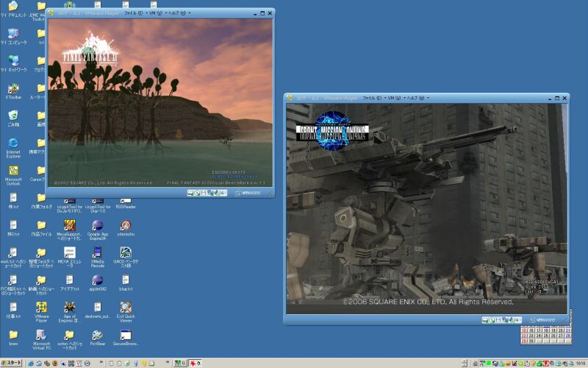
Task: Open the brew folder icon
Action: point(13,338)
